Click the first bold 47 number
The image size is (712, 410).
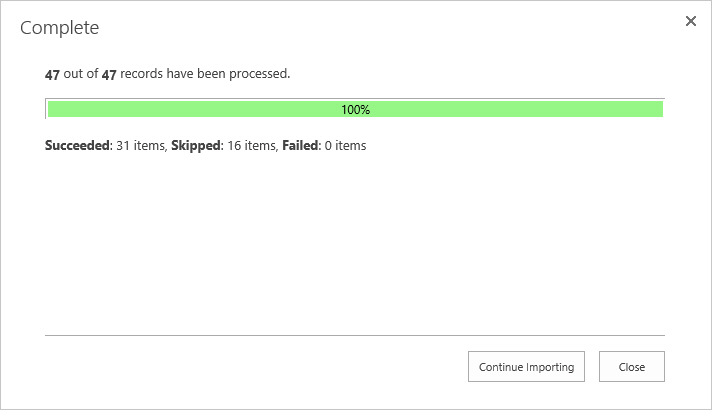point(53,74)
